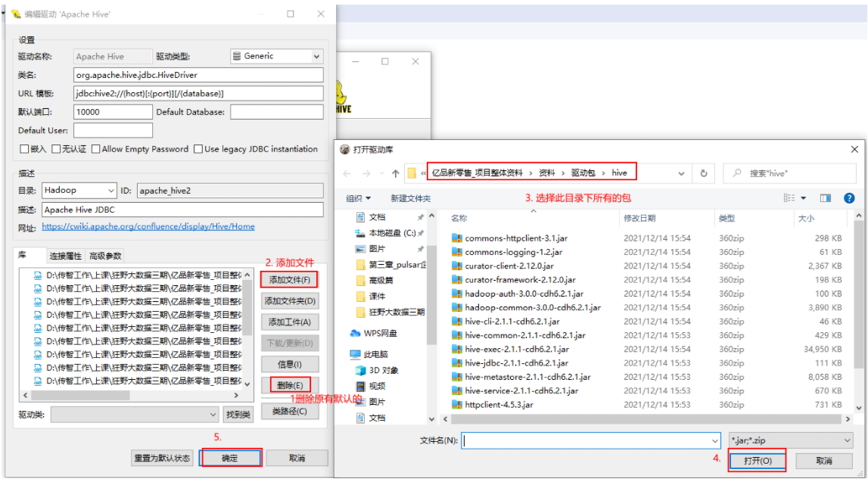
Task: Click 重置为默认状态 button
Action: coord(162,459)
